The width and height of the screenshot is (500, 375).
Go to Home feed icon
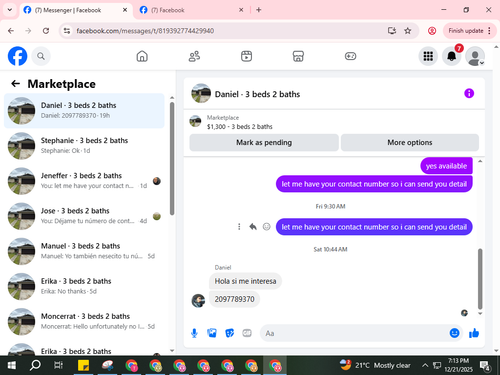142,56
